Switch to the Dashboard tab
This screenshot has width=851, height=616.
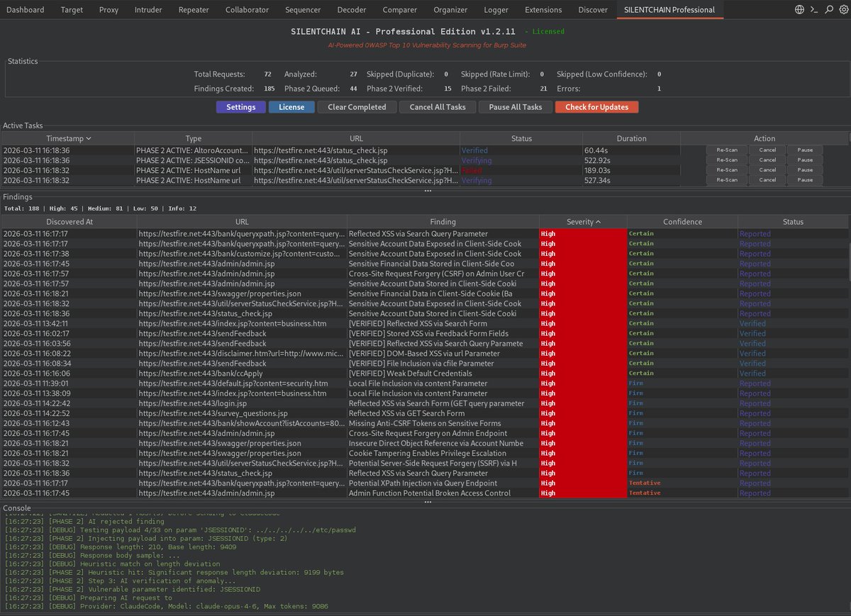25,10
